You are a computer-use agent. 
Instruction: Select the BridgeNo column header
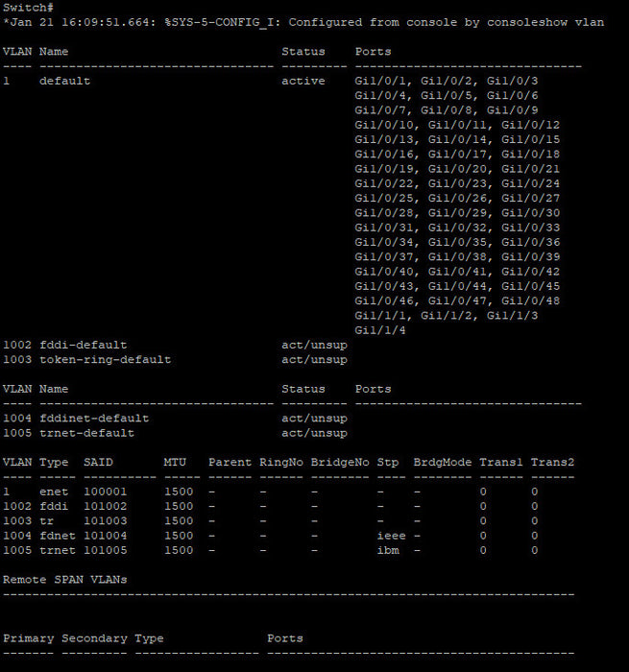pyautogui.click(x=340, y=462)
